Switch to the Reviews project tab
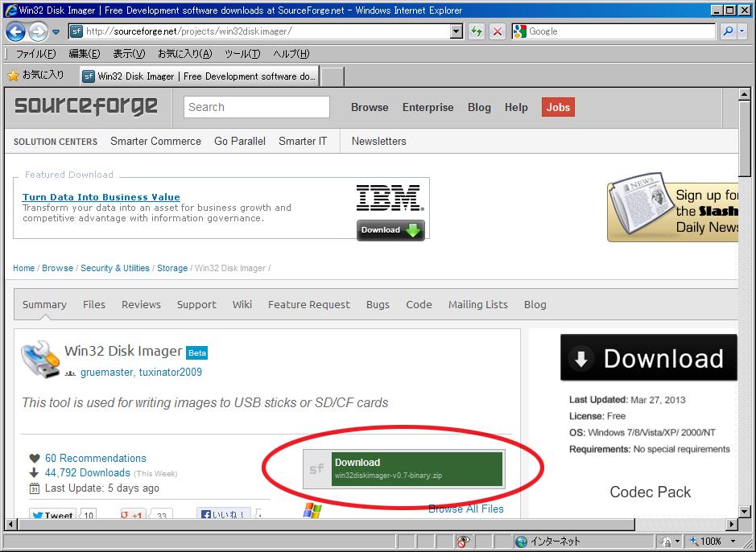The width and height of the screenshot is (756, 552). click(141, 304)
